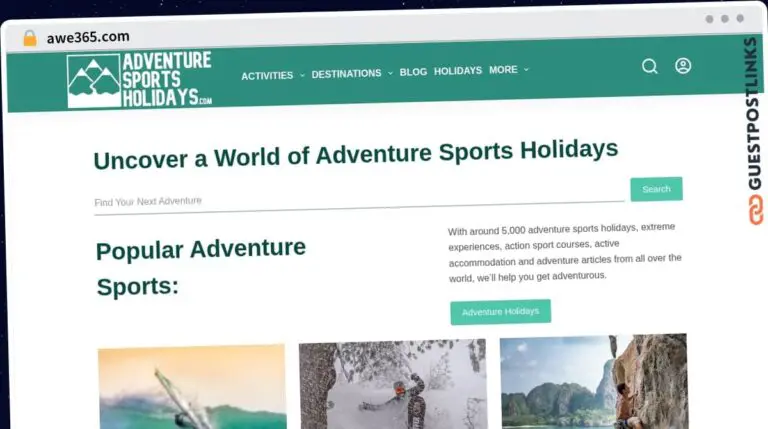Click the Adventure Holidays button
This screenshot has height=429, width=768.
(x=501, y=312)
